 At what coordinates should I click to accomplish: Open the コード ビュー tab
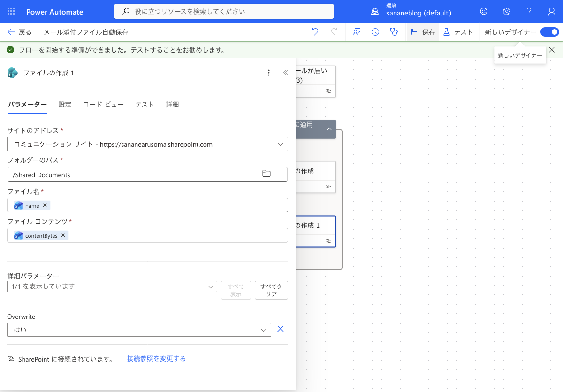[x=103, y=105]
